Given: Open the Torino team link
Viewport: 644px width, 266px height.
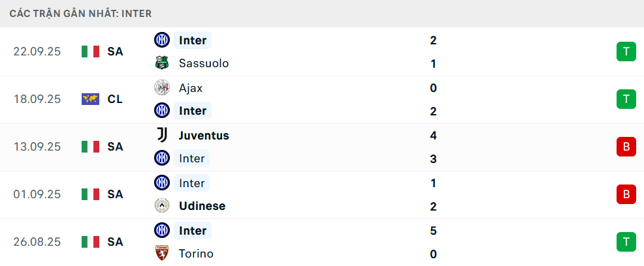Looking at the screenshot, I should [x=196, y=254].
